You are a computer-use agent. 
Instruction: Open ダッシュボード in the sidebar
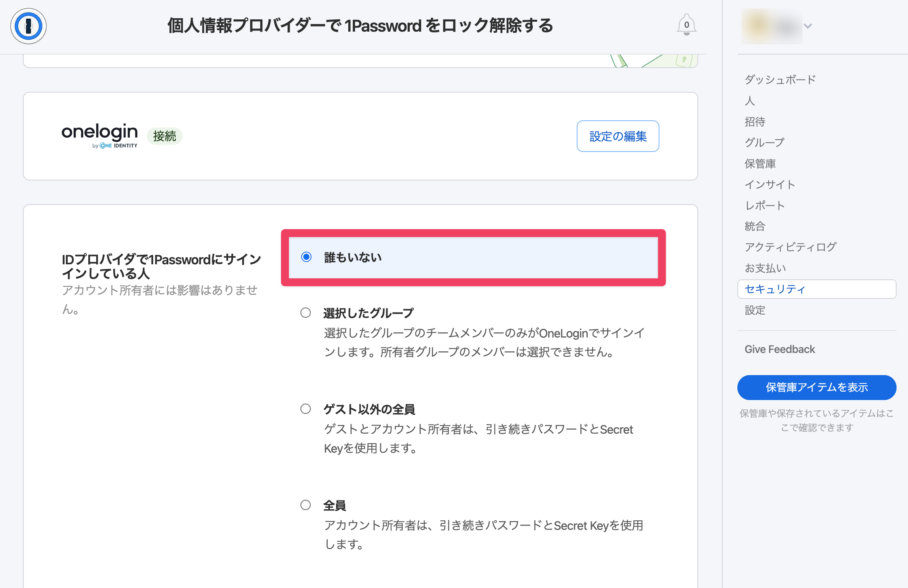coord(780,80)
